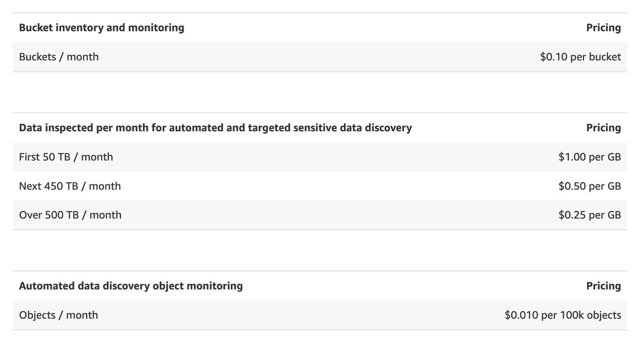The width and height of the screenshot is (644, 340).
Task: Click the '$0.25 per GB' price cell
Action: [x=589, y=215]
